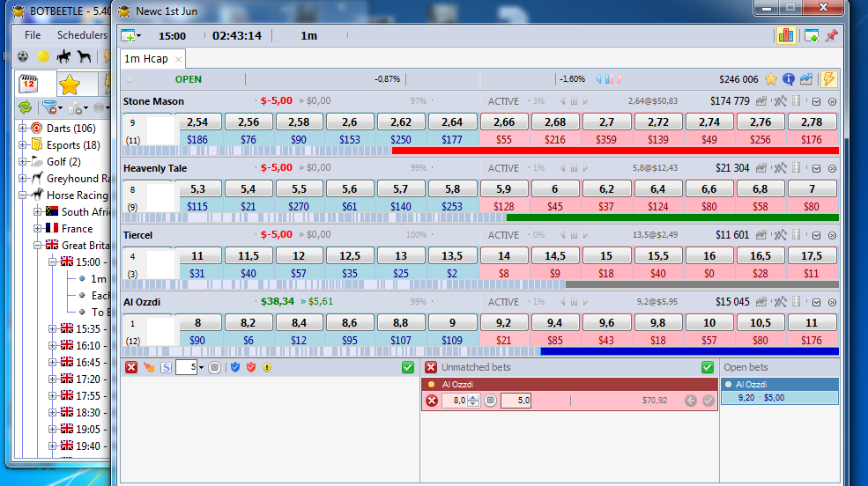Pin the Newc 1st Jun window

coord(832,36)
